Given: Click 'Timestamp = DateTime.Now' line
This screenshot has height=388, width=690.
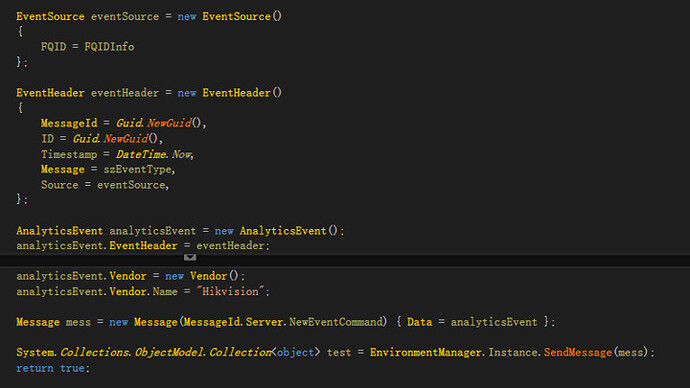Looking at the screenshot, I should click(x=117, y=154).
